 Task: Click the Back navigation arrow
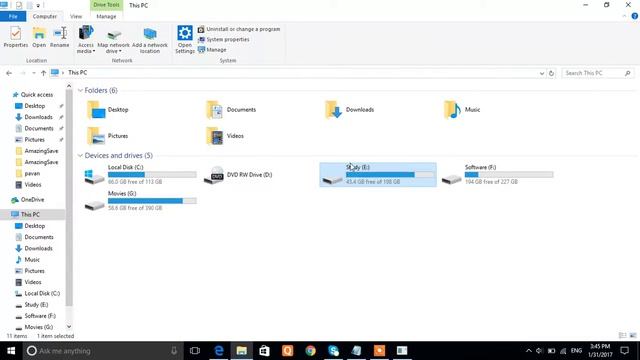(9, 73)
